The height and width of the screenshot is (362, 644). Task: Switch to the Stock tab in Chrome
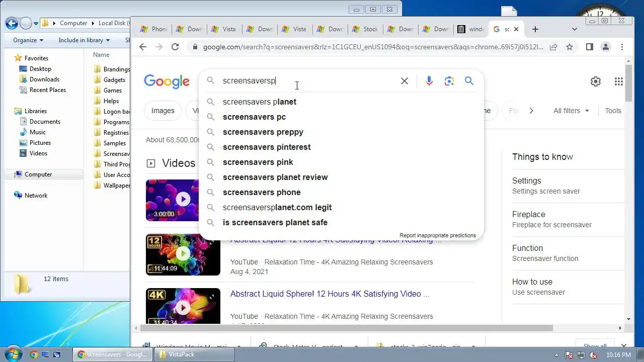[x=366, y=29]
